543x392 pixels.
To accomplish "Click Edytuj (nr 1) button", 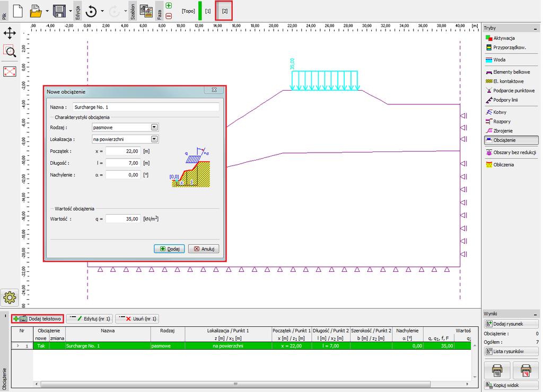I will tap(90, 319).
